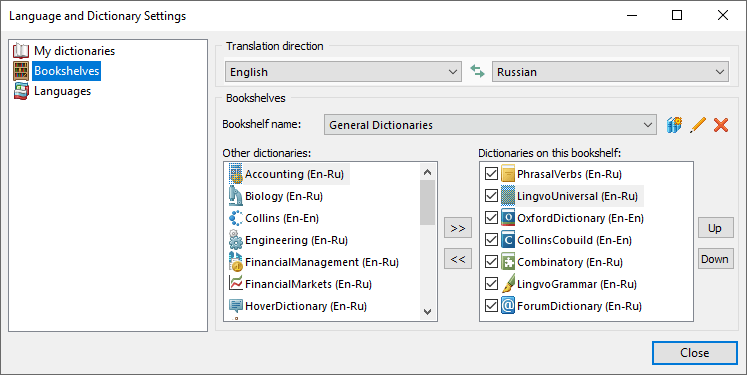The width and height of the screenshot is (747, 375).
Task: Click the Other dictionaries list scrollbar thumb
Action: 428,203
